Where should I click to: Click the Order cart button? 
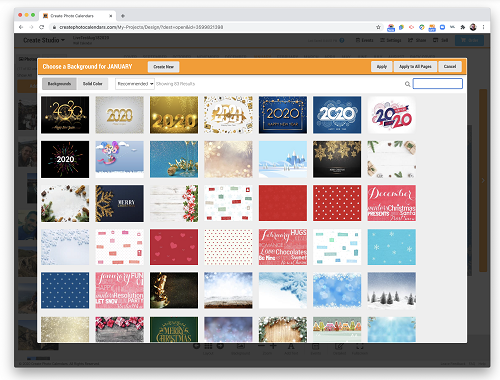point(469,40)
